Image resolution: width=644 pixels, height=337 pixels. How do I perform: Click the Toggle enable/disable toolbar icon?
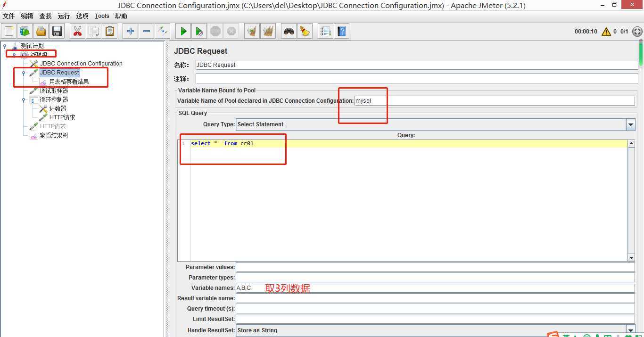[x=162, y=31]
